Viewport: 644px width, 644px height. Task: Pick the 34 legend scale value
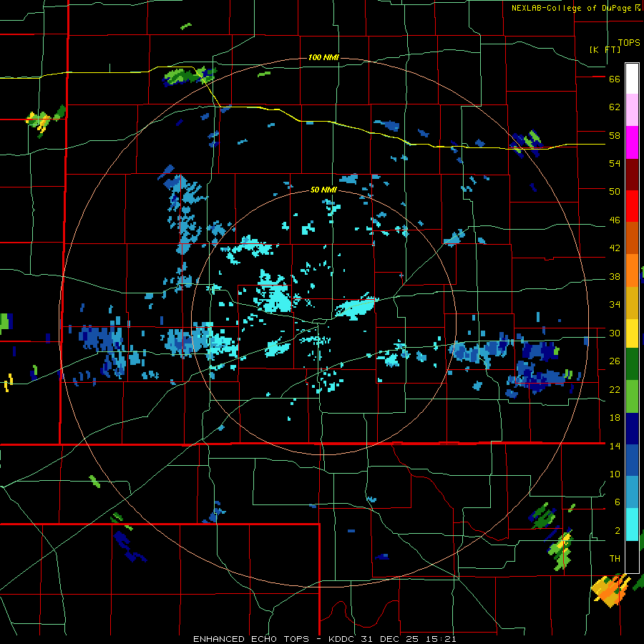click(615, 305)
